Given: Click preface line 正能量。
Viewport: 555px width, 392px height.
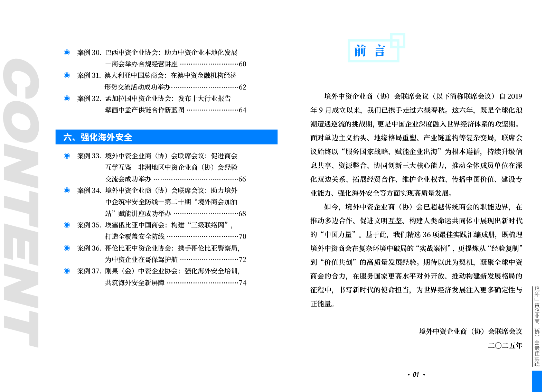Looking at the screenshot, I should click(322, 304).
